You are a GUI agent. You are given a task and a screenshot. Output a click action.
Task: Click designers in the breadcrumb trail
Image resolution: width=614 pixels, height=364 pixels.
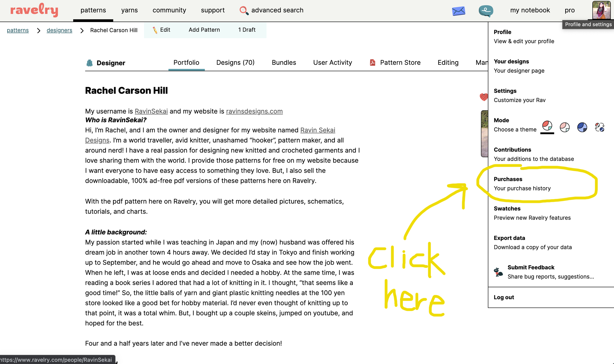click(59, 30)
